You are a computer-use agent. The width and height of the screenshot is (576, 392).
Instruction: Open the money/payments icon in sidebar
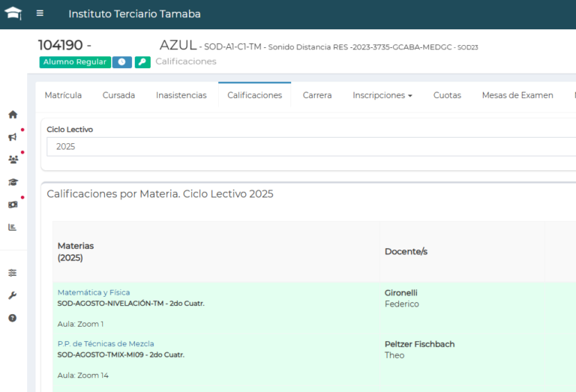coord(13,205)
